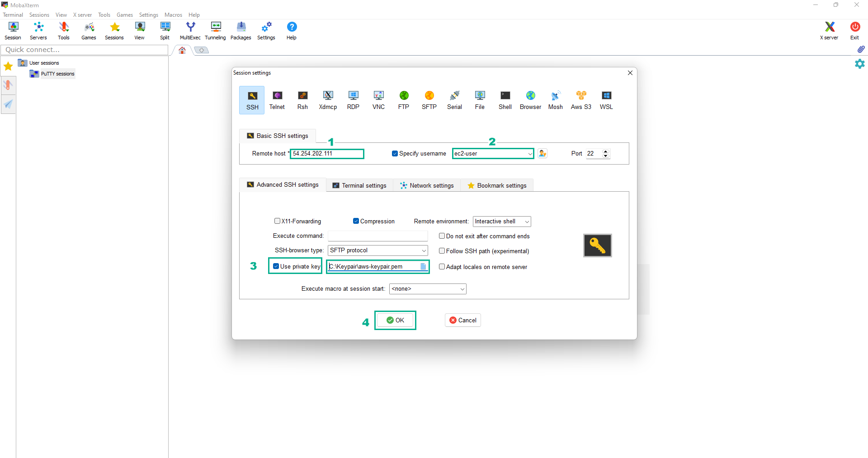Click the View toolbar icon
The image size is (868, 458).
tap(140, 31)
